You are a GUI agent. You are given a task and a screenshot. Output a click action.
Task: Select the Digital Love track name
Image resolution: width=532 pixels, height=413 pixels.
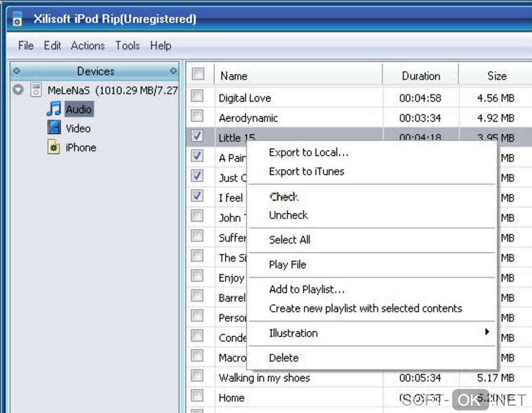point(245,98)
